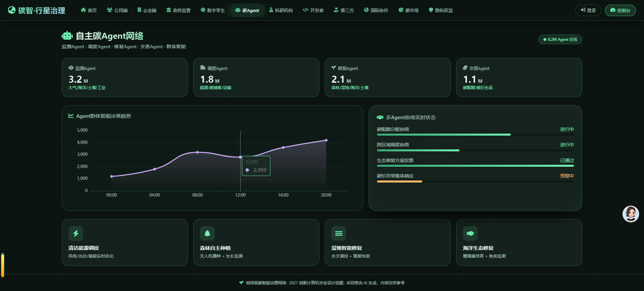Click the seedling icon on 修复Agent card

pos(334,68)
